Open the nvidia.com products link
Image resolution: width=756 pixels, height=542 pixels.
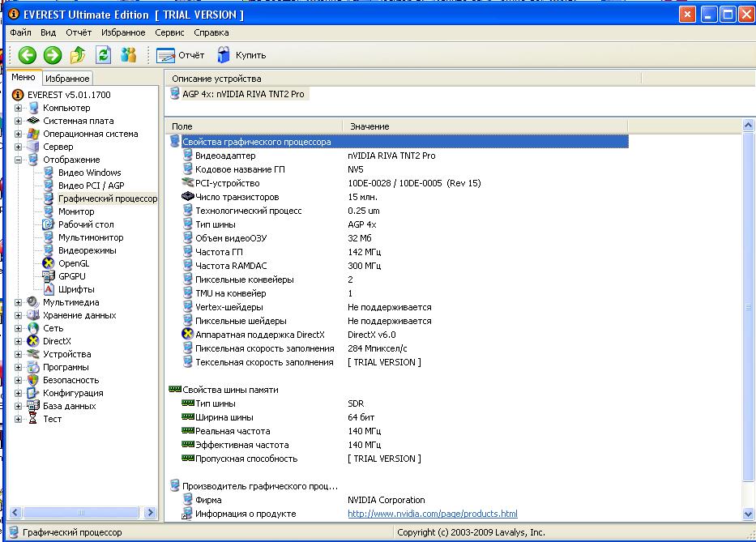(x=433, y=514)
